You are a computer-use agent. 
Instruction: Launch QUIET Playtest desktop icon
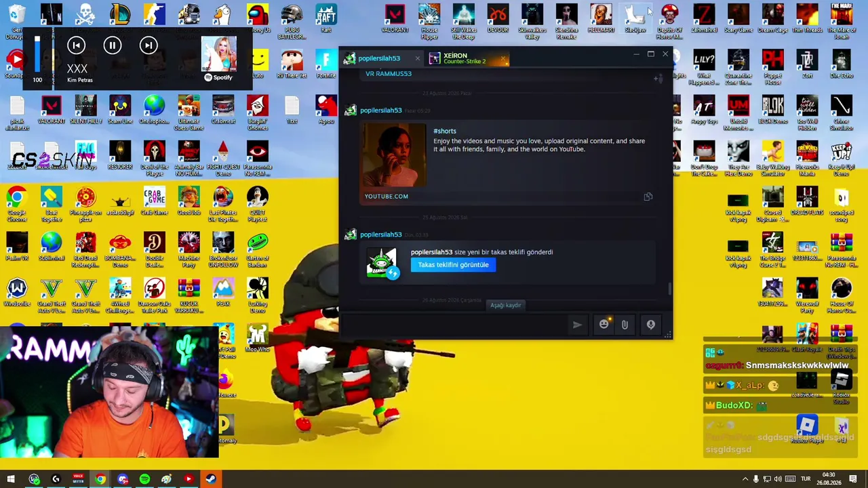(x=257, y=204)
